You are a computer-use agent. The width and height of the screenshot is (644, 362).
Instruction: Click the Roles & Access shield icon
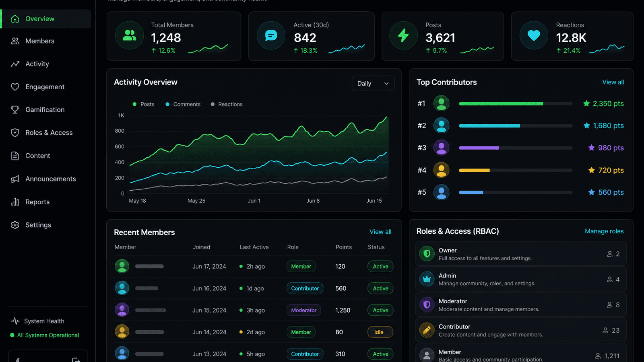tap(15, 133)
